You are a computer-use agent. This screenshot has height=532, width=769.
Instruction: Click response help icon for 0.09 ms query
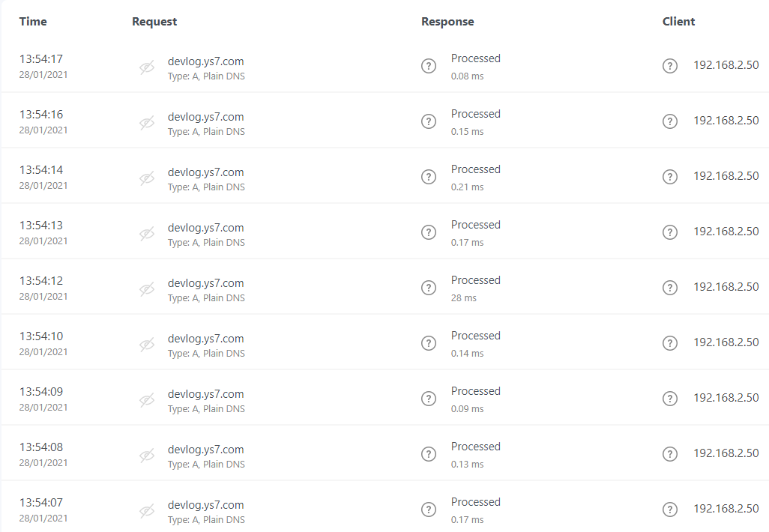tap(429, 399)
